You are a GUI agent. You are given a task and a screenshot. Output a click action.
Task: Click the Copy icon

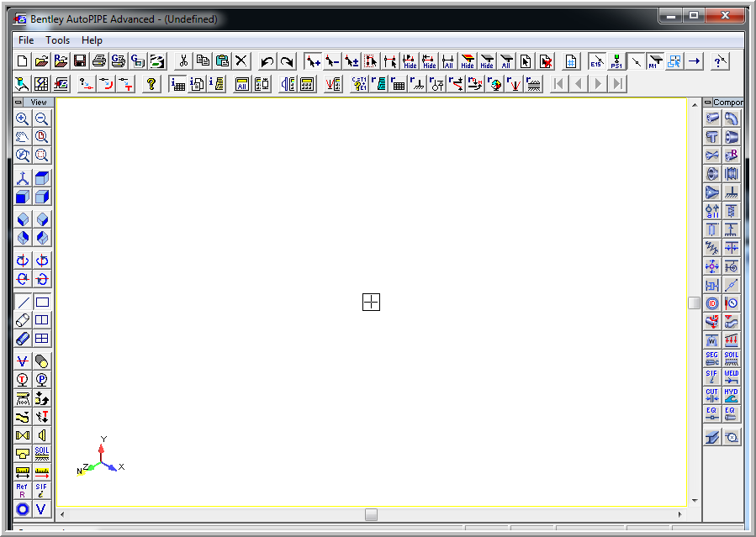[x=203, y=61]
